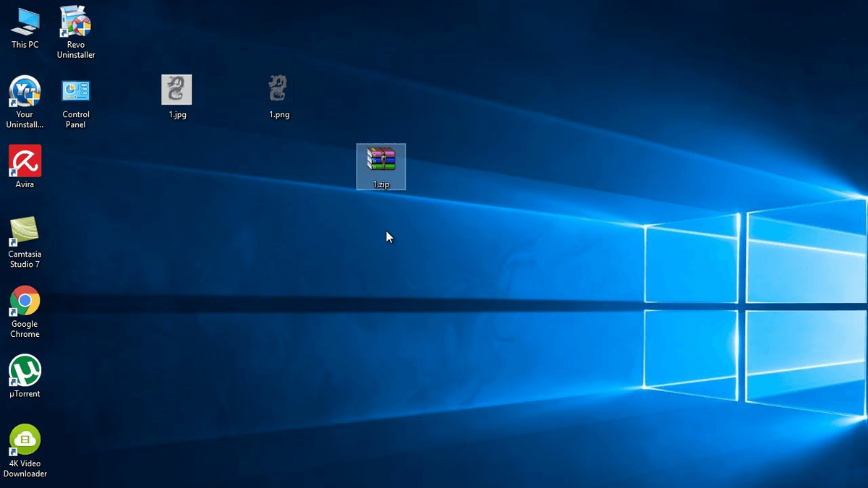The width and height of the screenshot is (868, 488).
Task: Click the "Camtasia Studio 7" label text
Action: click(25, 260)
